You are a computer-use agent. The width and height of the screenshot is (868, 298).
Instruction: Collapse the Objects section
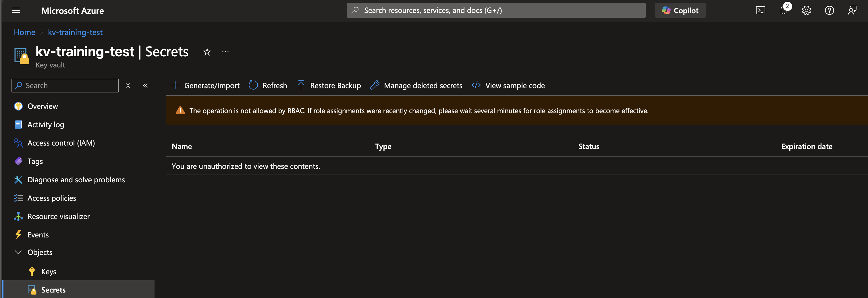click(18, 252)
